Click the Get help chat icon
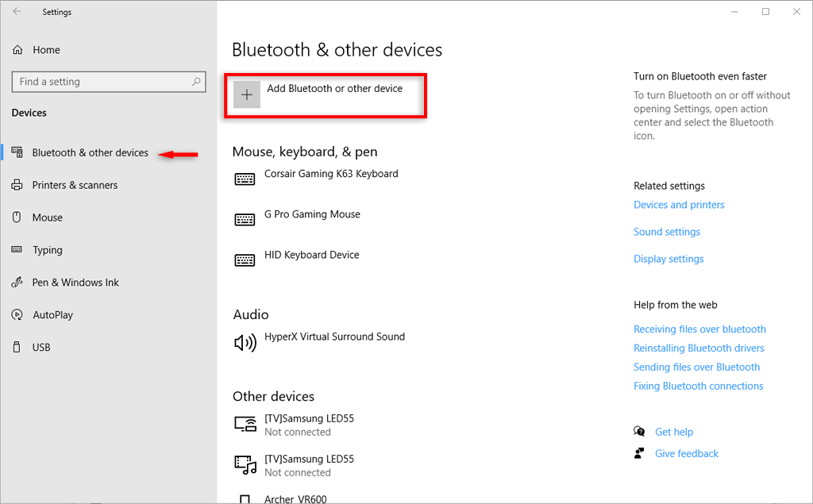The width and height of the screenshot is (813, 504). click(x=639, y=432)
